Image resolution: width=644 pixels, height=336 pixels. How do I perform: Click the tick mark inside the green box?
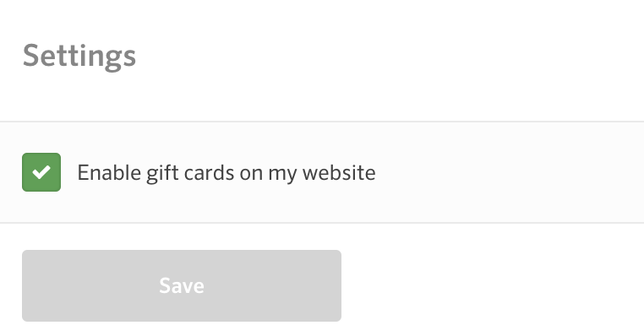(x=41, y=172)
